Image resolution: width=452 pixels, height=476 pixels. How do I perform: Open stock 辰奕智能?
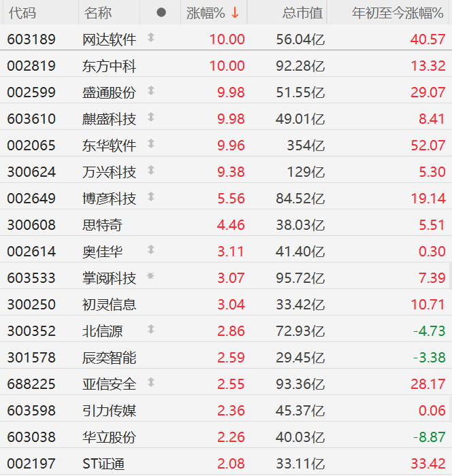pos(109,358)
